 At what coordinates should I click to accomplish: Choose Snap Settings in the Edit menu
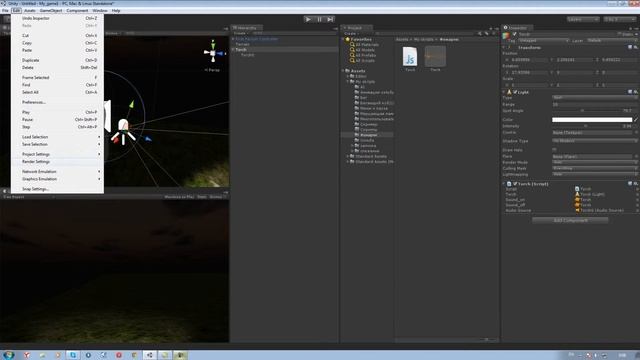57,189
